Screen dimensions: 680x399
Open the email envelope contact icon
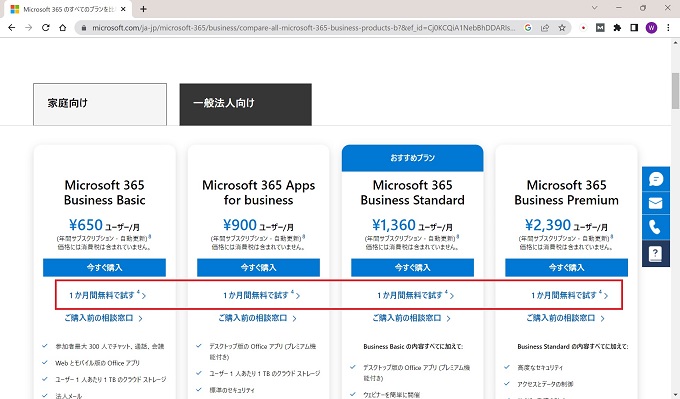click(x=656, y=203)
